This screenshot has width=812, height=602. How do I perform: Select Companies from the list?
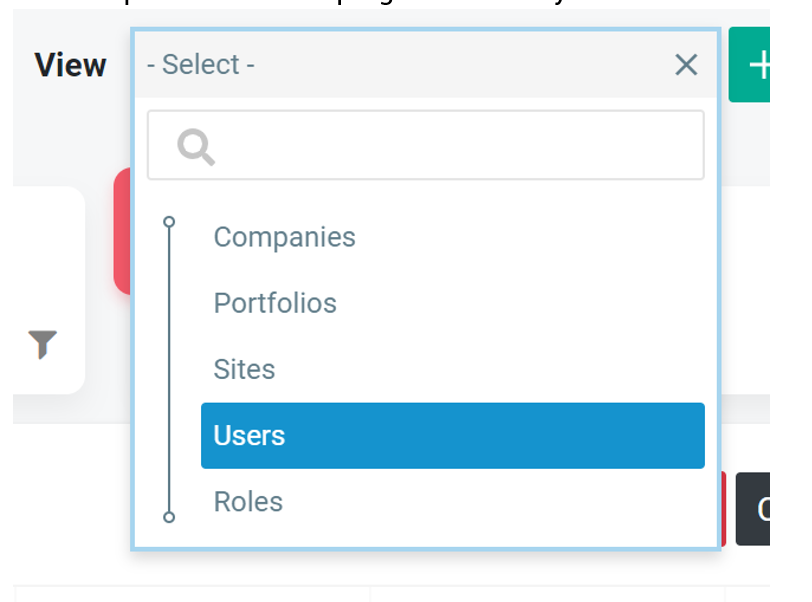click(284, 237)
